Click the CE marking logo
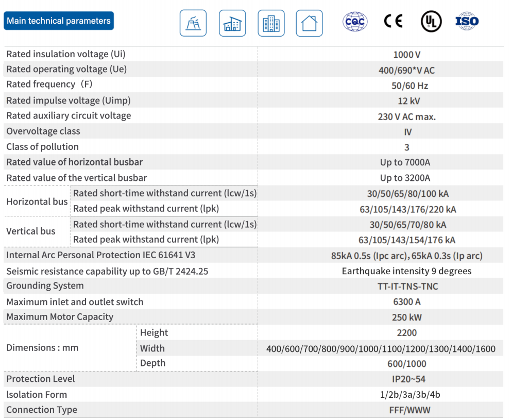This screenshot has width=512, height=420. pos(393,21)
